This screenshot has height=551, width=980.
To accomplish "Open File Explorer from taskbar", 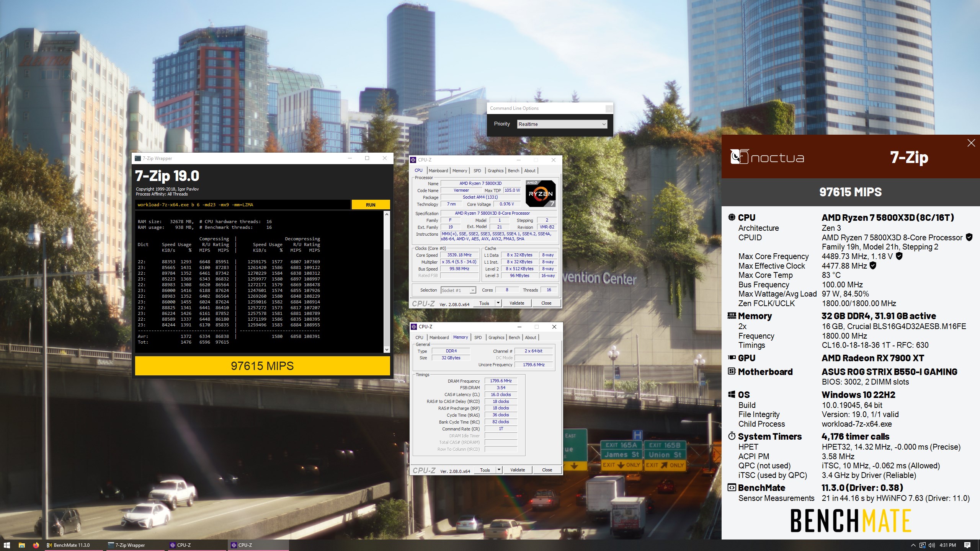I will [22, 545].
